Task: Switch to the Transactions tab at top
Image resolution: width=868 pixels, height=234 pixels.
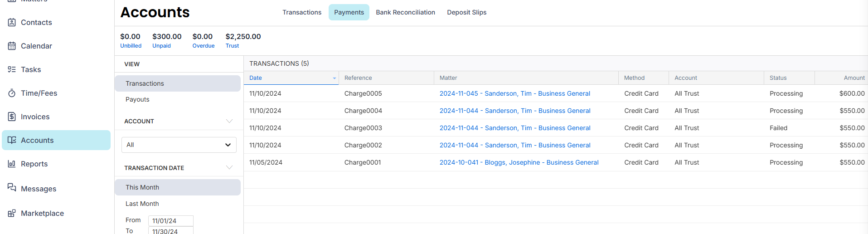Action: 302,12
